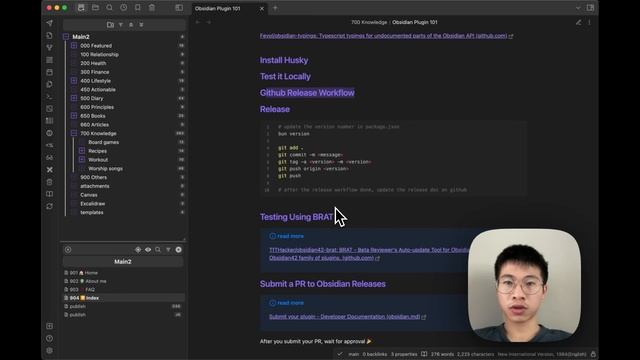Click the book icon in the status bar

pyautogui.click(x=424, y=354)
